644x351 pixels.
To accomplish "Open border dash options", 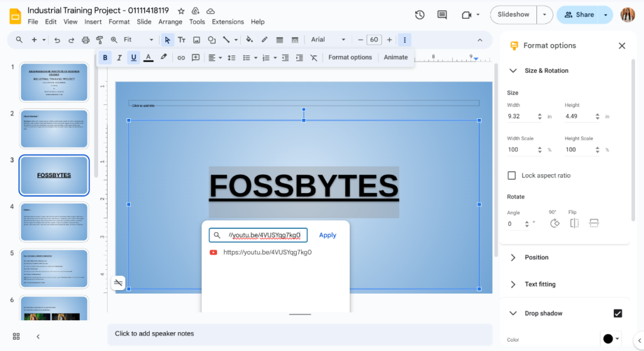I will 295,40.
